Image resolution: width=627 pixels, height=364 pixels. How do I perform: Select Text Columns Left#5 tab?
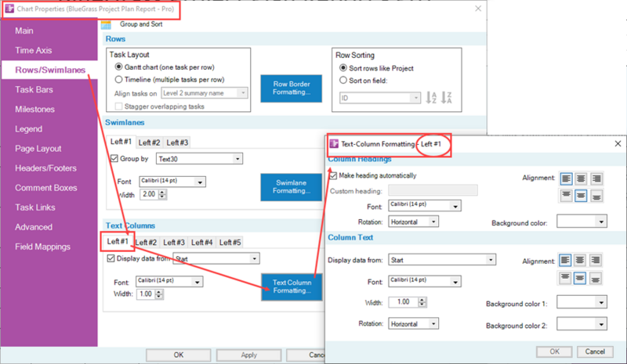[x=230, y=243]
